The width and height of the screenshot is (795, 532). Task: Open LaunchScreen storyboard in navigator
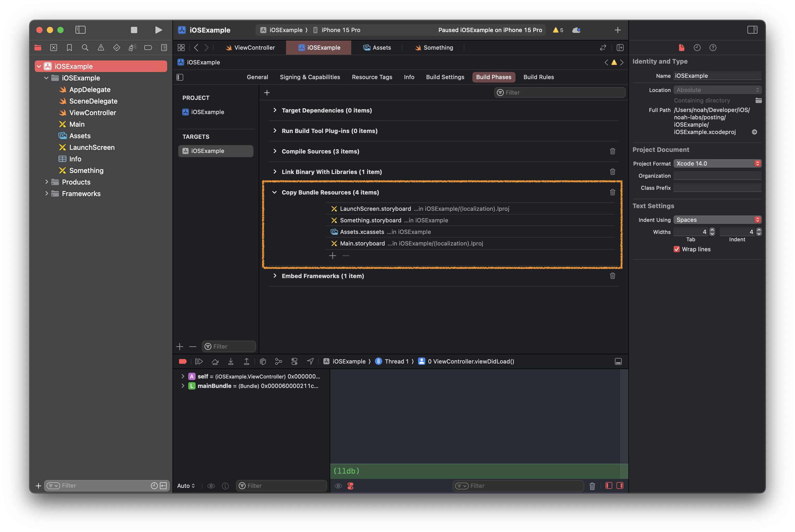click(91, 147)
